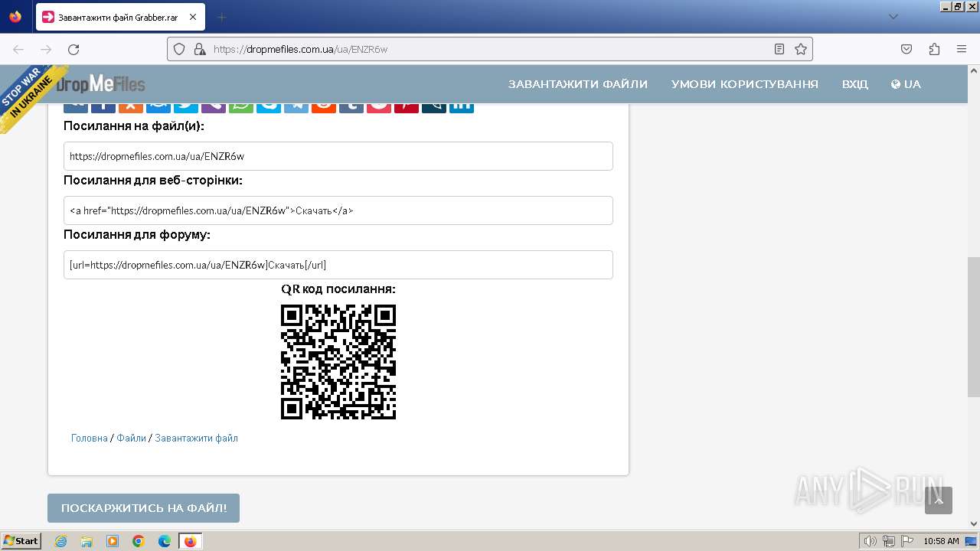Open tracking protection shield icon
The height and width of the screenshot is (551, 980).
click(x=179, y=49)
